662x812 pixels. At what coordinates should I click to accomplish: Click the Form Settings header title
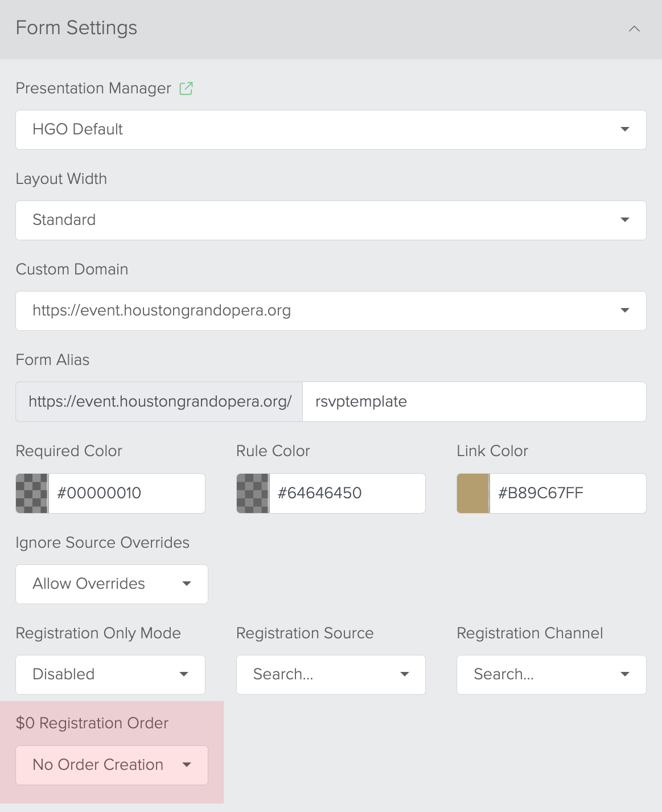76,28
